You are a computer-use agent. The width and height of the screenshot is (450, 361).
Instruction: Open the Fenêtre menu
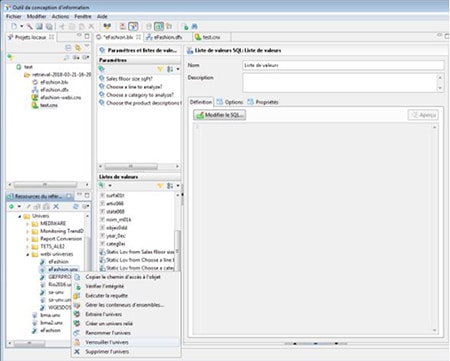coord(83,16)
